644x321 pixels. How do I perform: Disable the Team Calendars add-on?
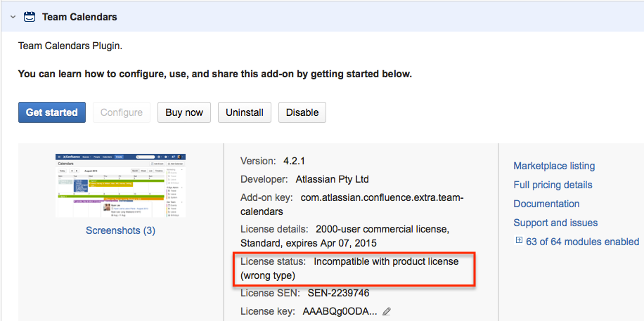pyautogui.click(x=302, y=112)
